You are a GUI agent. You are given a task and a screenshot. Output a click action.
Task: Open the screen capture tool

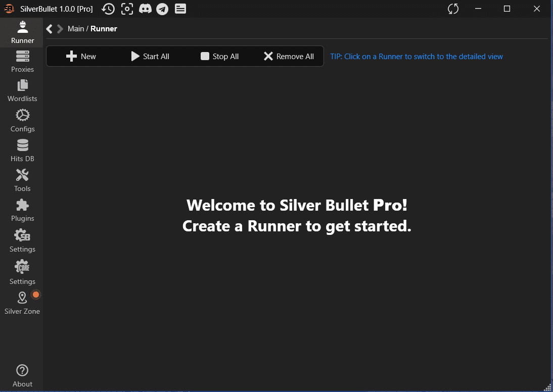click(x=127, y=9)
